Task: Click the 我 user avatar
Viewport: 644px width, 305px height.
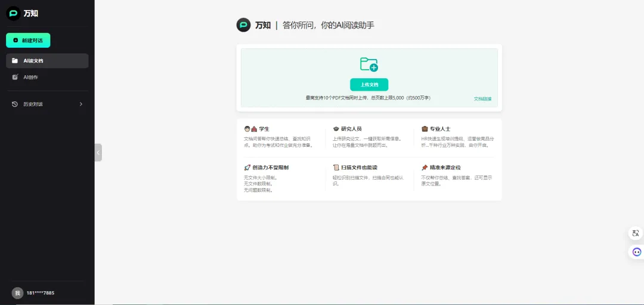Action: [x=17, y=293]
